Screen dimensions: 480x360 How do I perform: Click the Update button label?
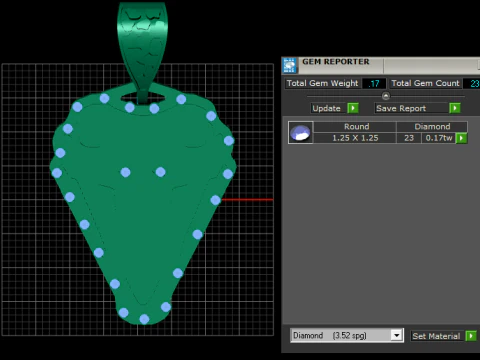point(326,108)
